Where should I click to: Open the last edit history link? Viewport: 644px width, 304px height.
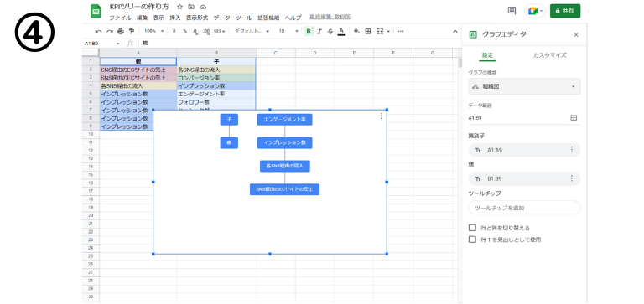click(x=330, y=17)
